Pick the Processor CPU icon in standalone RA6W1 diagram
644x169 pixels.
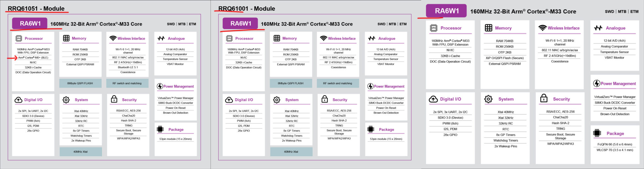pyautogui.click(x=434, y=28)
